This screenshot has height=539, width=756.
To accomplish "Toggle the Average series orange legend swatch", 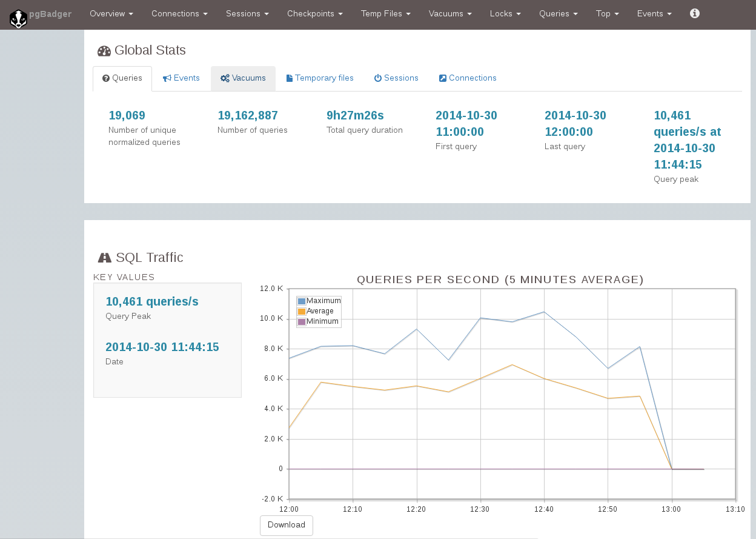I will coord(302,311).
